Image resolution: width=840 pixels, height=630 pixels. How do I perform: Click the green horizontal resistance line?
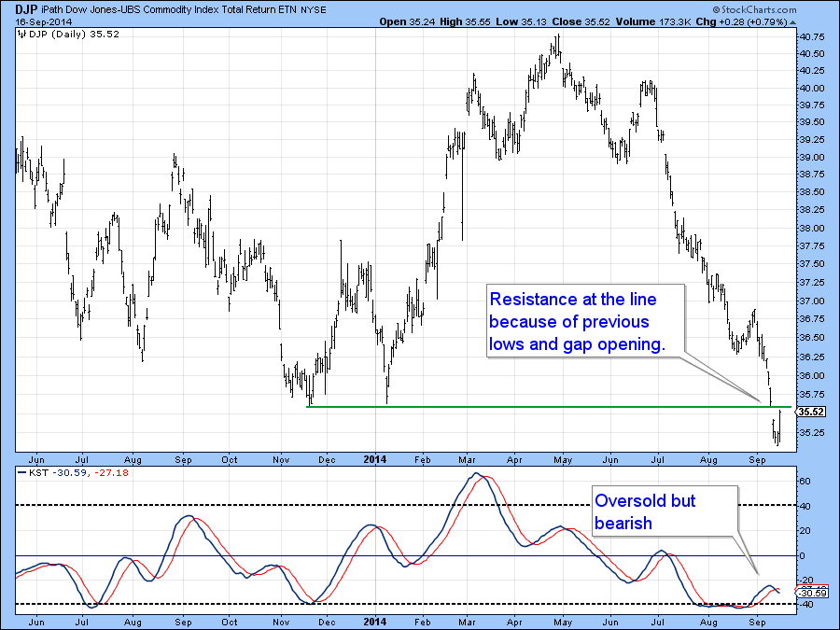(x=549, y=407)
